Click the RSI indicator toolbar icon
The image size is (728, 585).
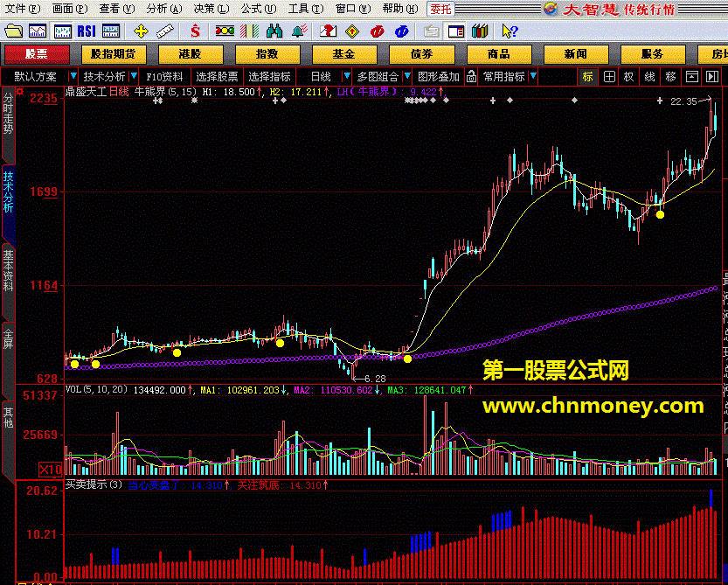(x=87, y=31)
